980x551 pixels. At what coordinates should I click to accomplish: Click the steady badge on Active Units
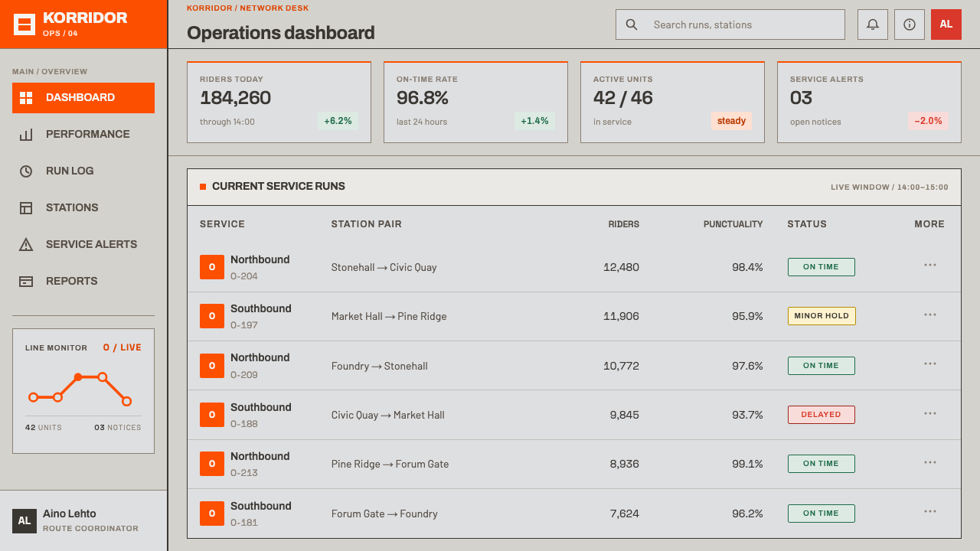[731, 121]
